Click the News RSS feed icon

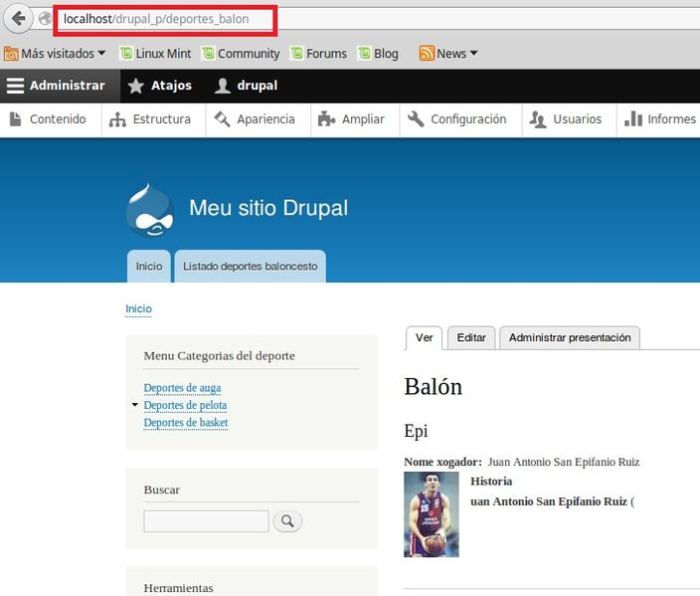tap(427, 53)
